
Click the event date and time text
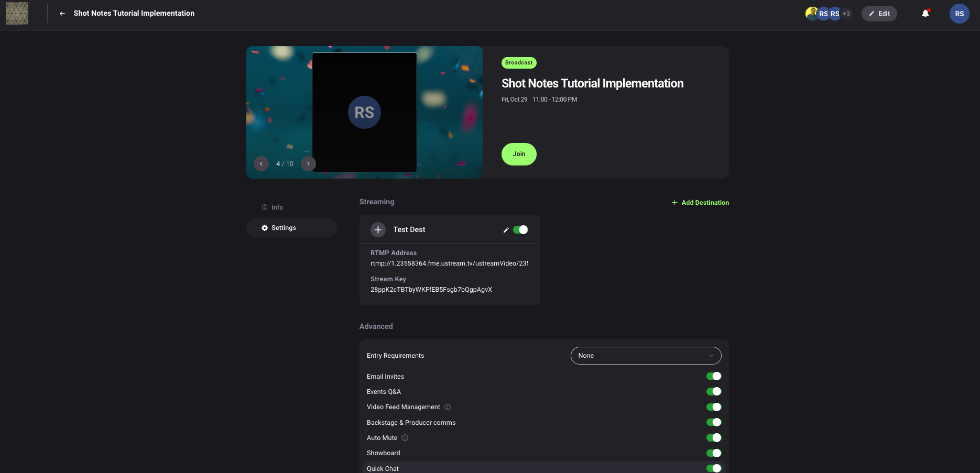(539, 100)
